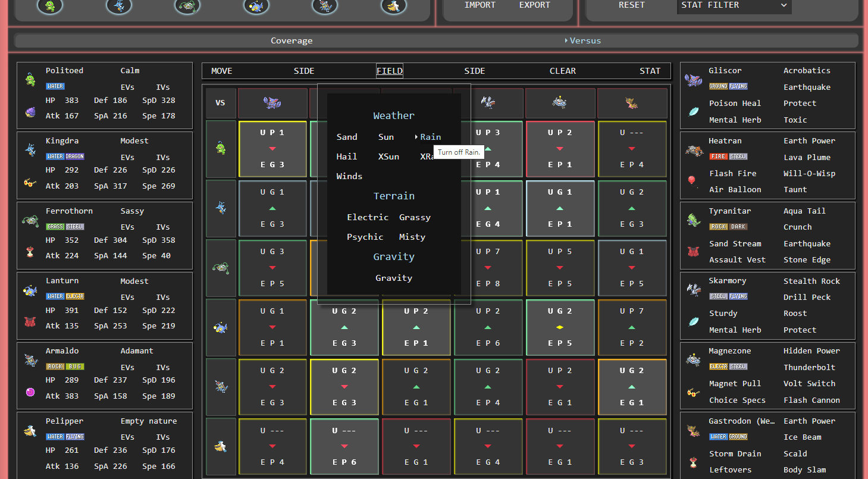Toggle Electric terrain
This screenshot has width=868, height=479.
pyautogui.click(x=368, y=217)
